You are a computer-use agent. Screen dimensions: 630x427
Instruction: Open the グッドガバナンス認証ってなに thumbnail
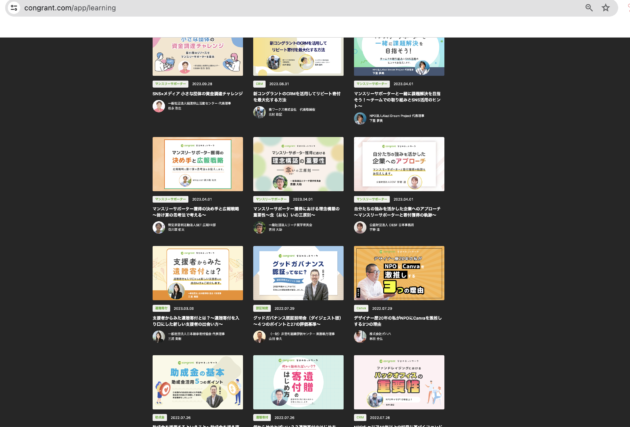298,273
